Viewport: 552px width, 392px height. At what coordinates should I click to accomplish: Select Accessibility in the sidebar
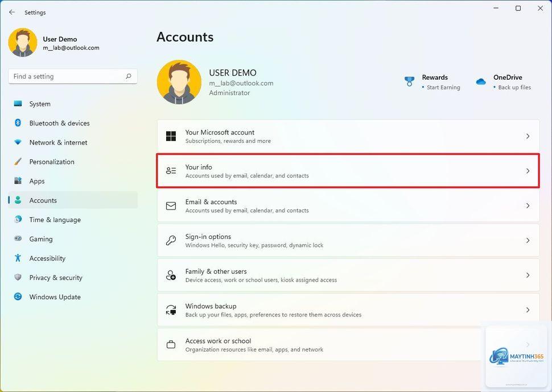[x=73, y=258]
